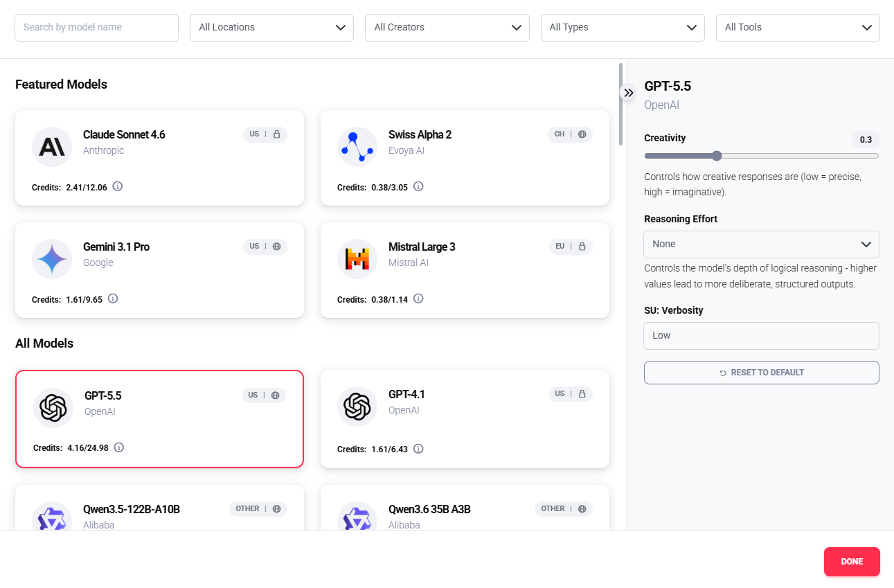Select the Qwen3.6 35B A3B model name
894x588 pixels.
[x=429, y=510]
